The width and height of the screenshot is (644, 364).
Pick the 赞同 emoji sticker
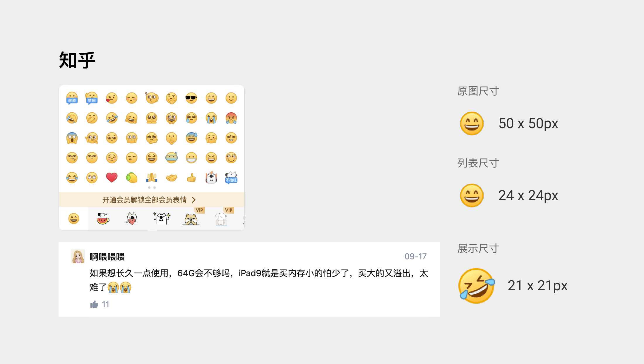pyautogui.click(x=92, y=98)
